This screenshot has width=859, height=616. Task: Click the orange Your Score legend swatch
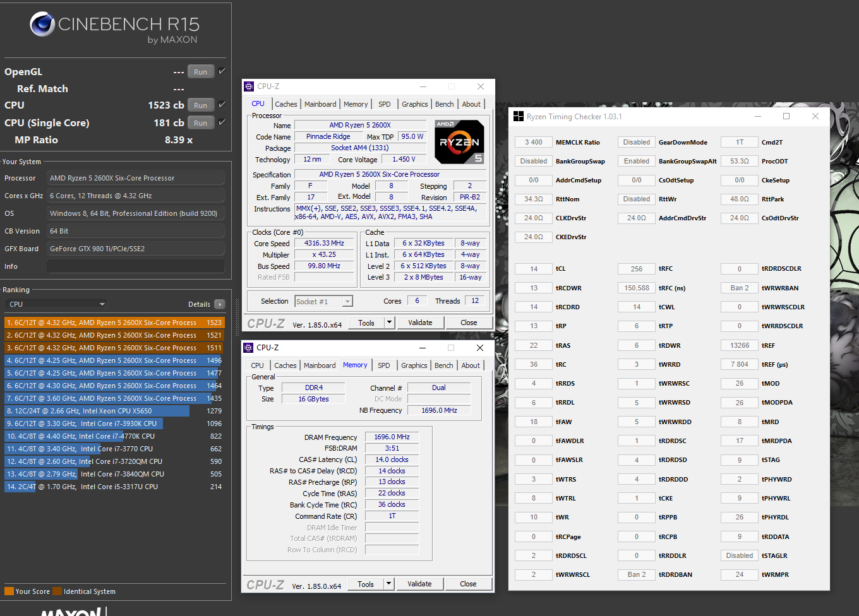click(x=9, y=591)
